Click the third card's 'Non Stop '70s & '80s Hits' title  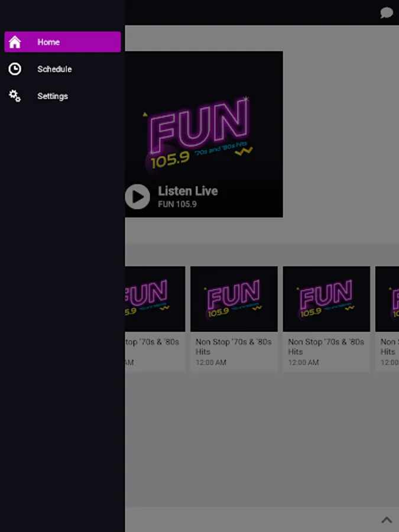coord(326,346)
